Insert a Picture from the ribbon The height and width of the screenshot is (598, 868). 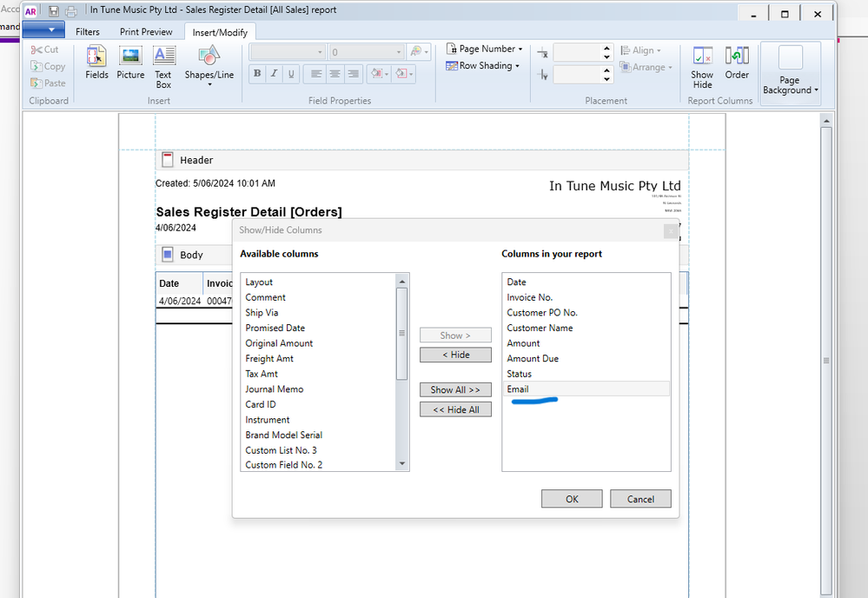[x=130, y=63]
